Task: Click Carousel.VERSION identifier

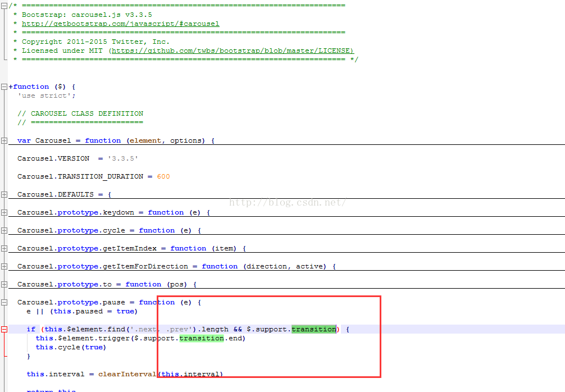Action: point(53,158)
